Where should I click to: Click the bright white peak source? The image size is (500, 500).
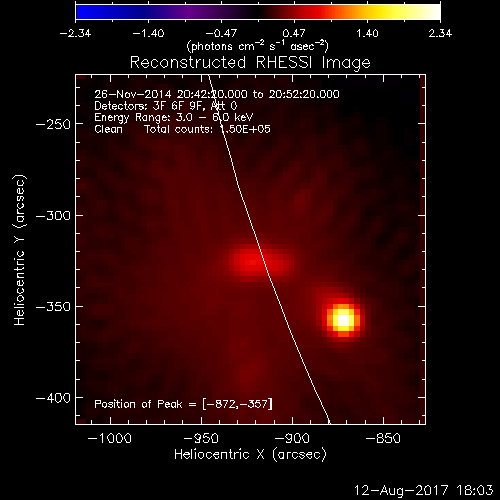(x=343, y=320)
